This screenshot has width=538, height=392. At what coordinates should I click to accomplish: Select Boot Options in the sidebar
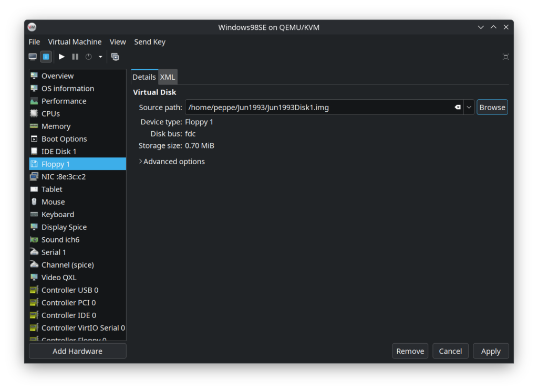pyautogui.click(x=64, y=139)
